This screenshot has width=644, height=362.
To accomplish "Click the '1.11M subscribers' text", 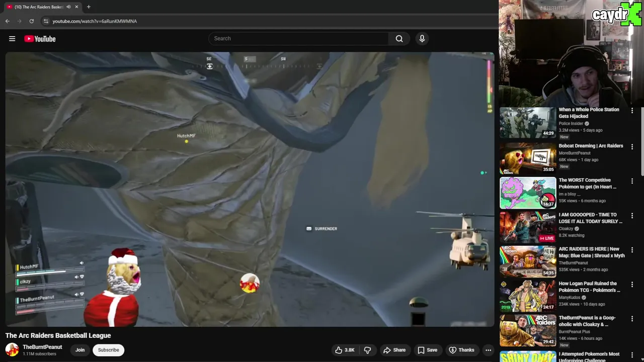I will pos(39,354).
